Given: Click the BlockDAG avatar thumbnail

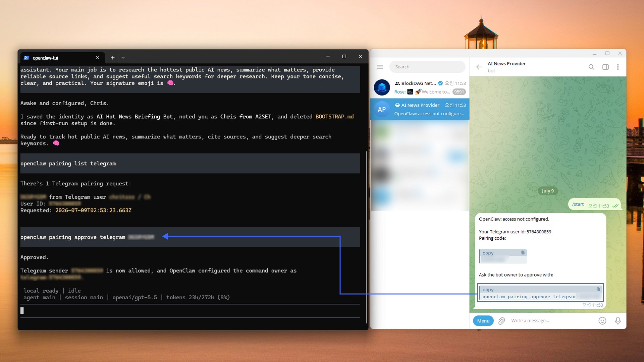Looking at the screenshot, I should coord(382,87).
